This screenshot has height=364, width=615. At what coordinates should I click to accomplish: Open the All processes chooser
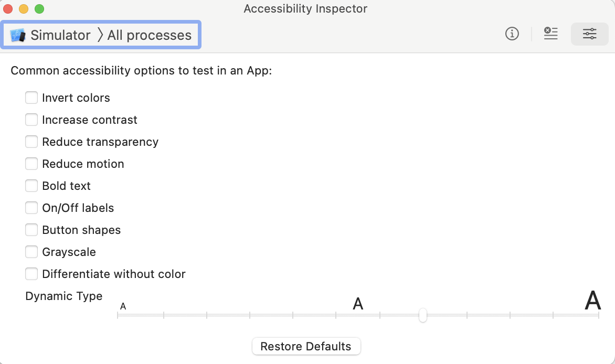149,35
